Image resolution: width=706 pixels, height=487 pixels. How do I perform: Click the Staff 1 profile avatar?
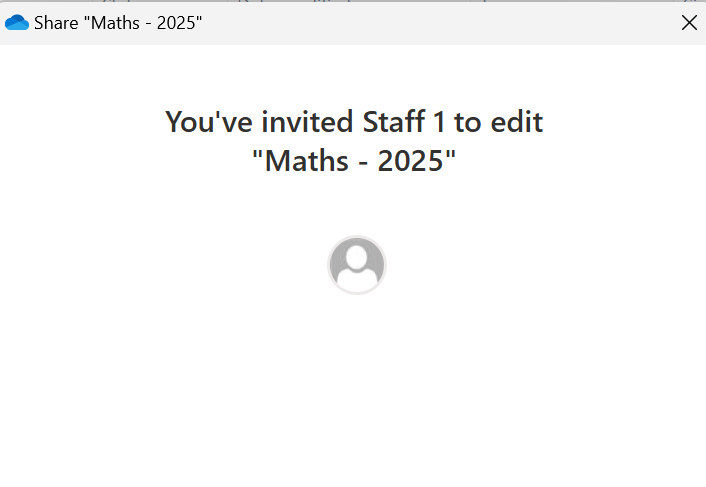[356, 265]
